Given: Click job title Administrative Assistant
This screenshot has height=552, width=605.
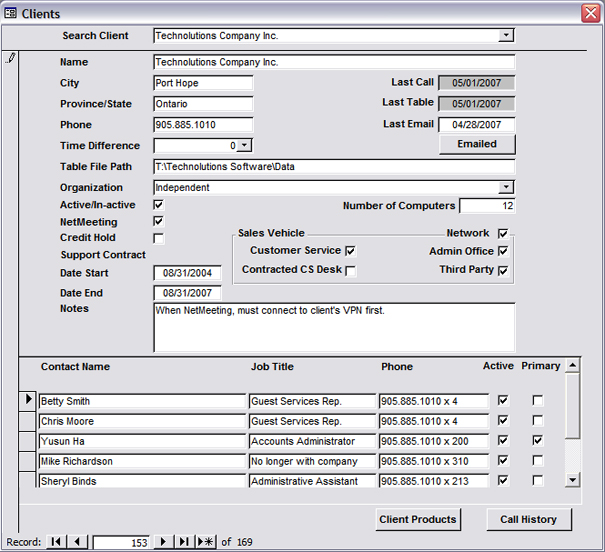Looking at the screenshot, I should coord(312,481).
